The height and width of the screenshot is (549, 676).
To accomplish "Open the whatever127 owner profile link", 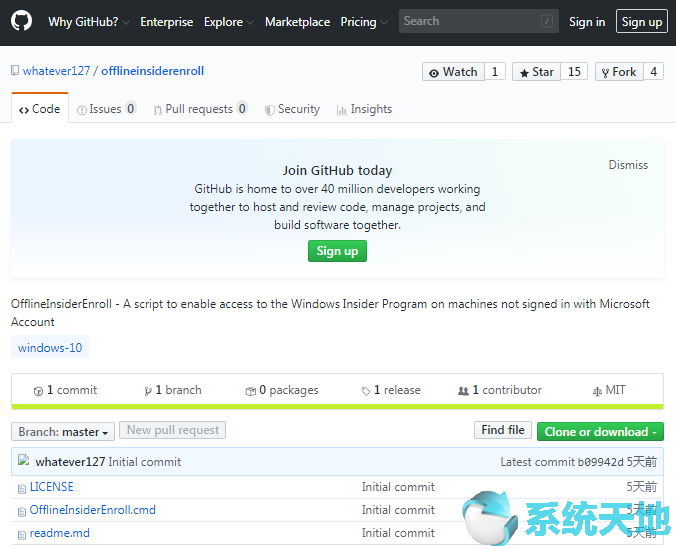I will click(56, 71).
